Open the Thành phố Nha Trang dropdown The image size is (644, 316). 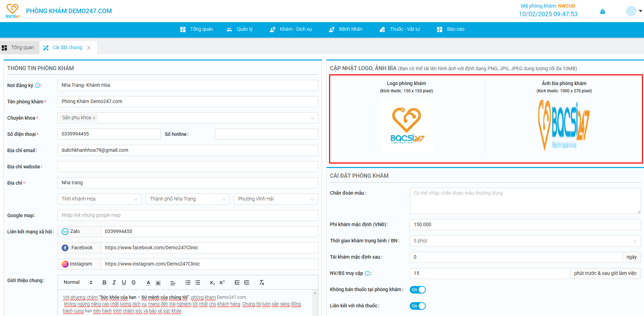(188, 199)
